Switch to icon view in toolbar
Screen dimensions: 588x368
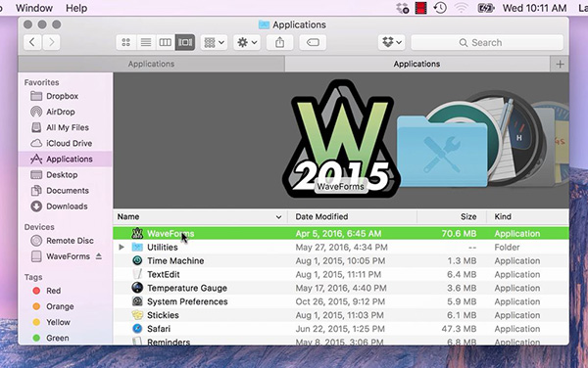pyautogui.click(x=126, y=43)
